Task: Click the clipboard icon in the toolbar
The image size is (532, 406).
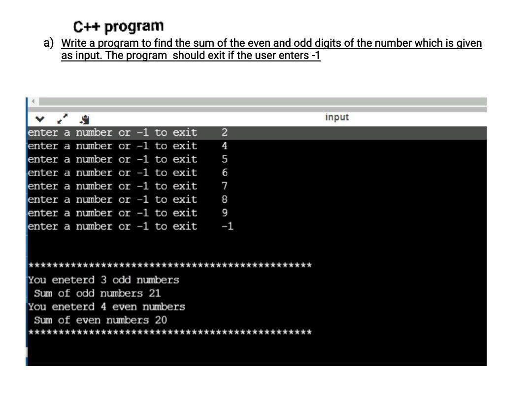Action: (x=84, y=119)
